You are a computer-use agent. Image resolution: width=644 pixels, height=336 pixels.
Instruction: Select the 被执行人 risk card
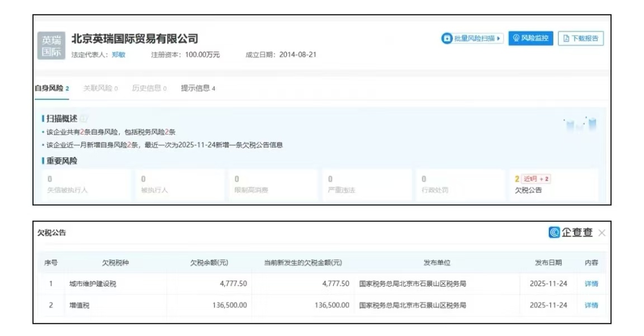(x=179, y=185)
